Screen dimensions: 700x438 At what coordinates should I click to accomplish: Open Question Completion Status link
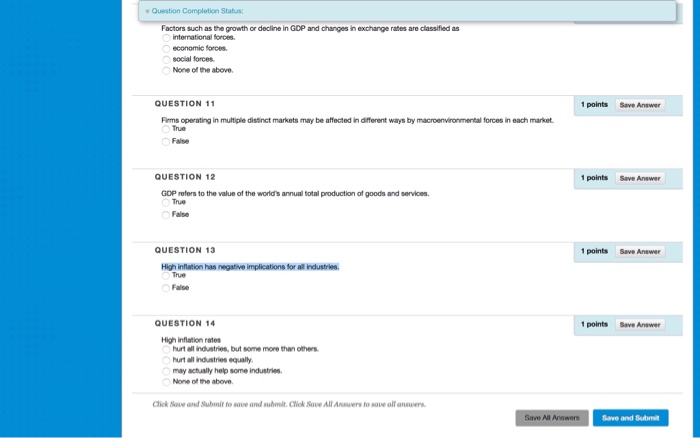pos(197,11)
